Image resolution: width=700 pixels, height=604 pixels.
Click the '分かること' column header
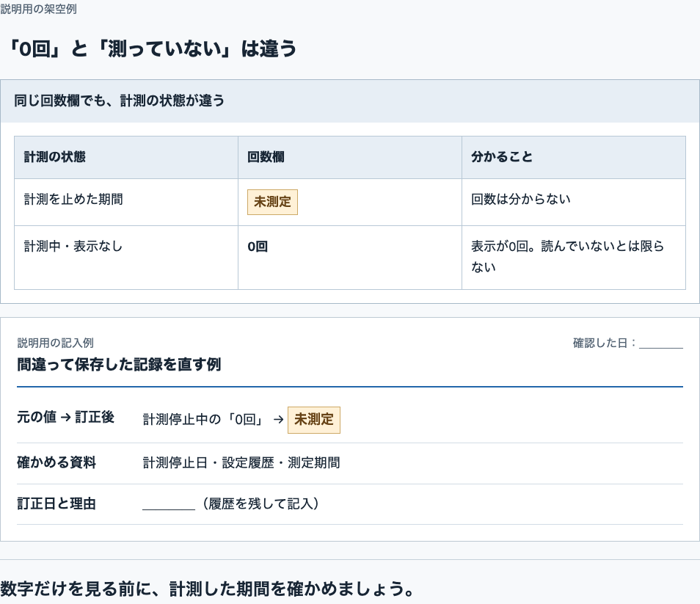click(x=574, y=157)
